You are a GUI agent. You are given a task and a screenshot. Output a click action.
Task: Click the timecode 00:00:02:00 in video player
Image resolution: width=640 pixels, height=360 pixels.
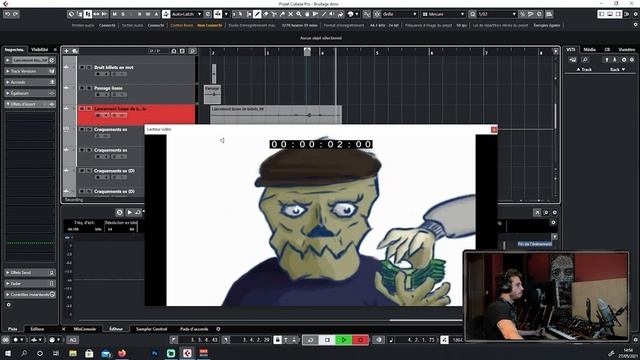pos(321,144)
